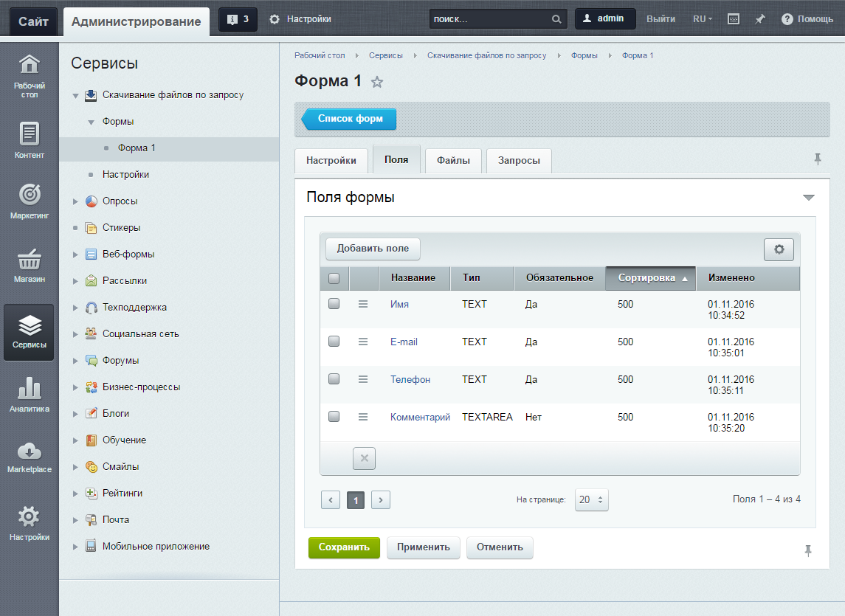
Task: Collapse the Поля формы section
Action: point(808,198)
